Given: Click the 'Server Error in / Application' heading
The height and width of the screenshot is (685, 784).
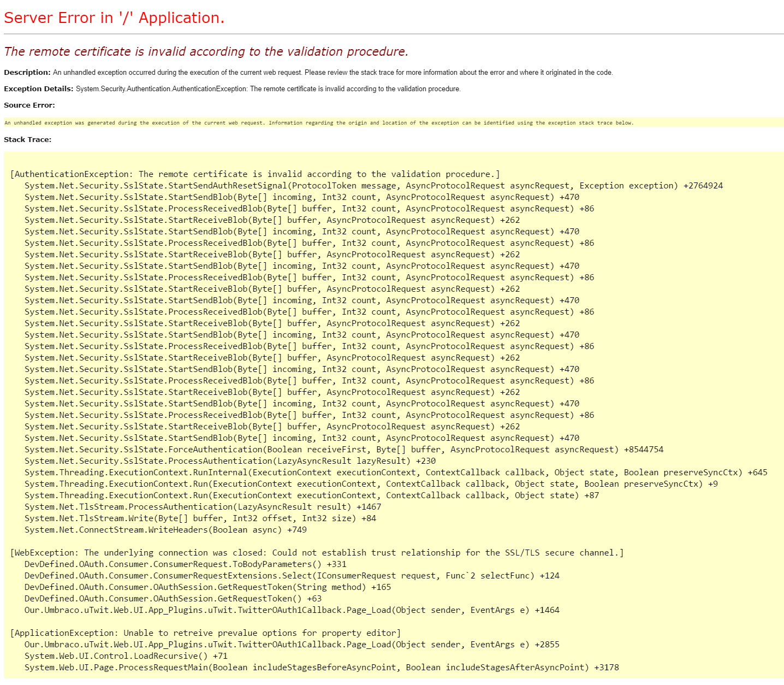Looking at the screenshot, I should 114,18.
